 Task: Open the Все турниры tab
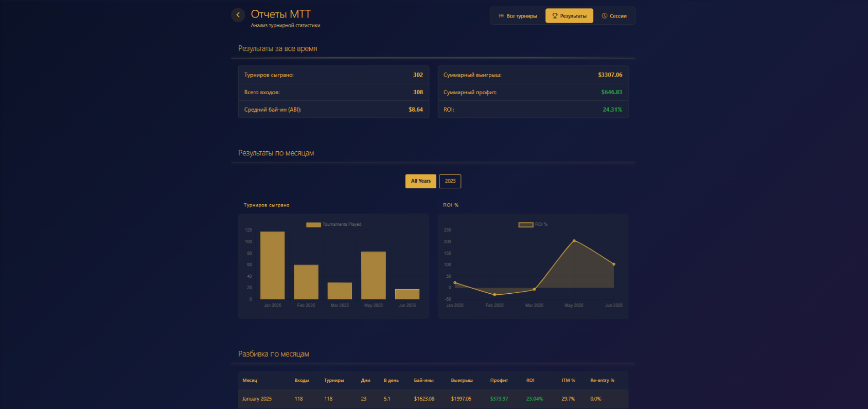pyautogui.click(x=518, y=16)
